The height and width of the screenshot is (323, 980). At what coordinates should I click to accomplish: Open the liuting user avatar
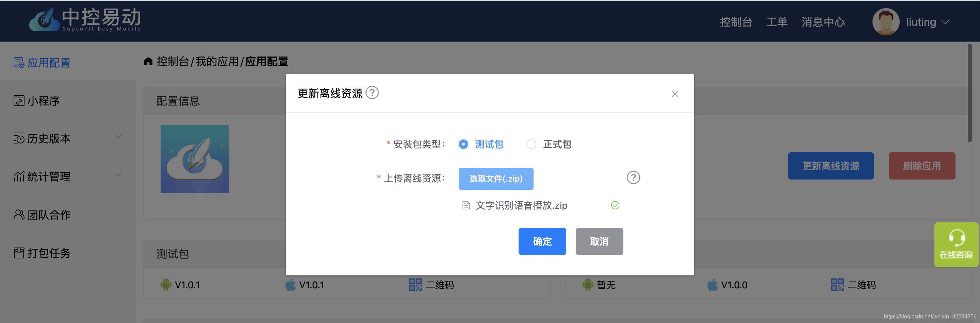tap(886, 22)
